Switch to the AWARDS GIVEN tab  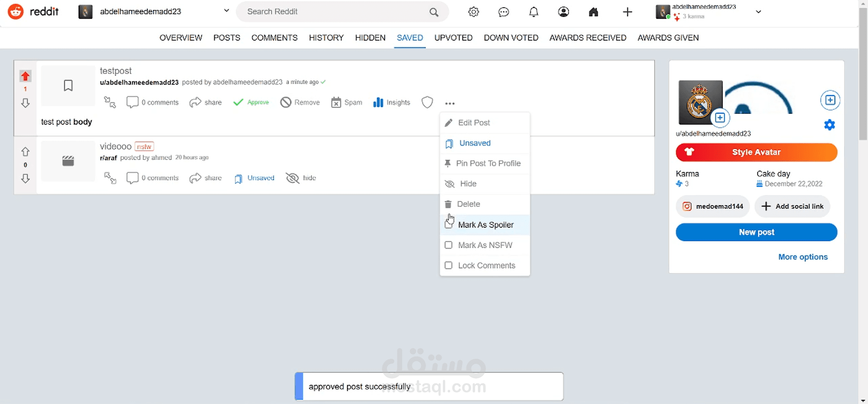[668, 38]
